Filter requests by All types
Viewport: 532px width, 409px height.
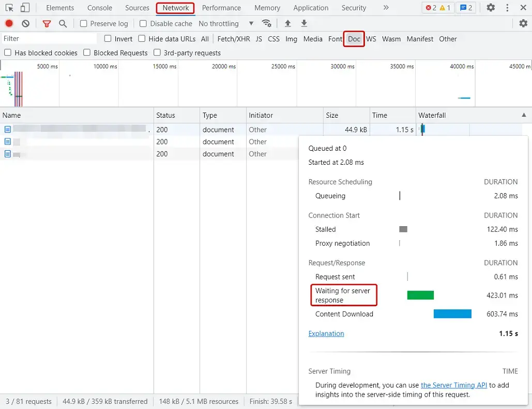click(x=205, y=39)
